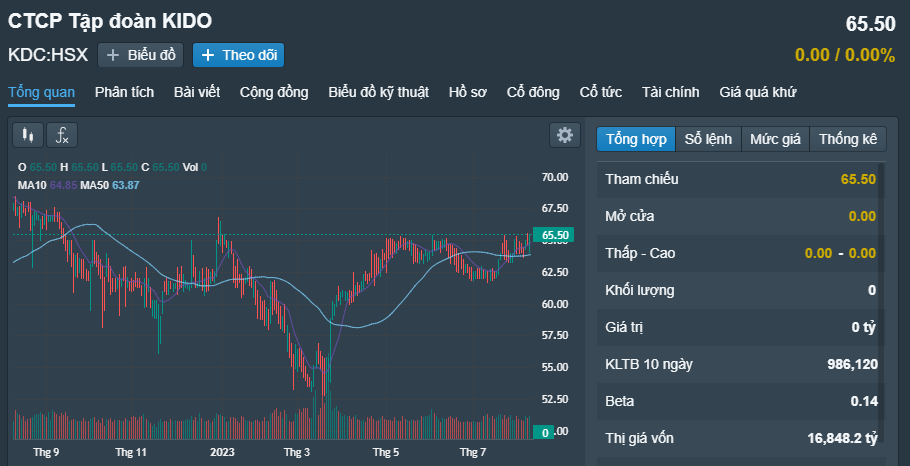Open the Phân tích tab
Image resolution: width=910 pixels, height=466 pixels.
[x=124, y=92]
